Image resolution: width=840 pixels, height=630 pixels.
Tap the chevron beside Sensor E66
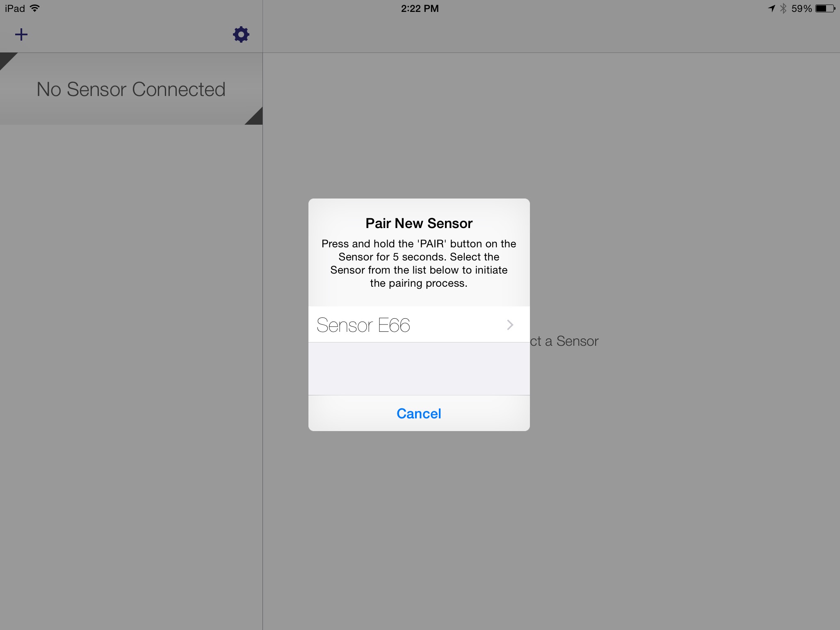510,325
